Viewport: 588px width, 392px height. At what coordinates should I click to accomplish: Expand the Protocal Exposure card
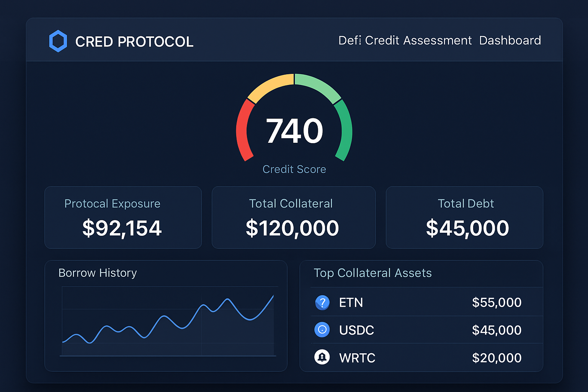tap(123, 217)
